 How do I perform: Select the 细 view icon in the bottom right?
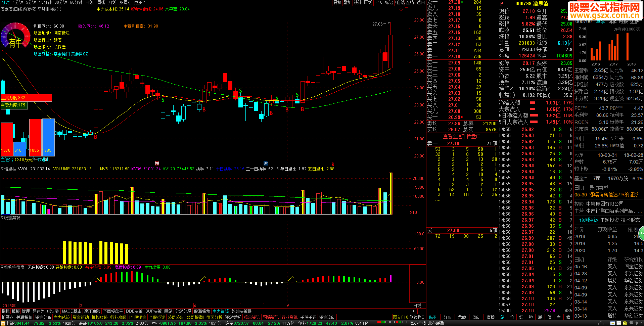point(521,317)
